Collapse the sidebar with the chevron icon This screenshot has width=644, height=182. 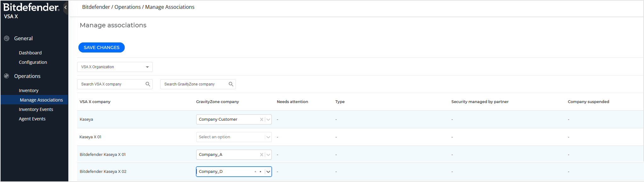[65, 7]
